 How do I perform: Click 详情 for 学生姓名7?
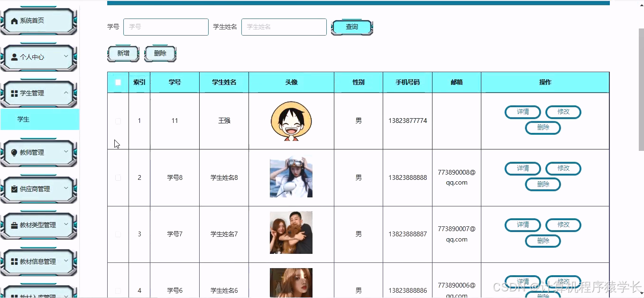click(x=523, y=225)
